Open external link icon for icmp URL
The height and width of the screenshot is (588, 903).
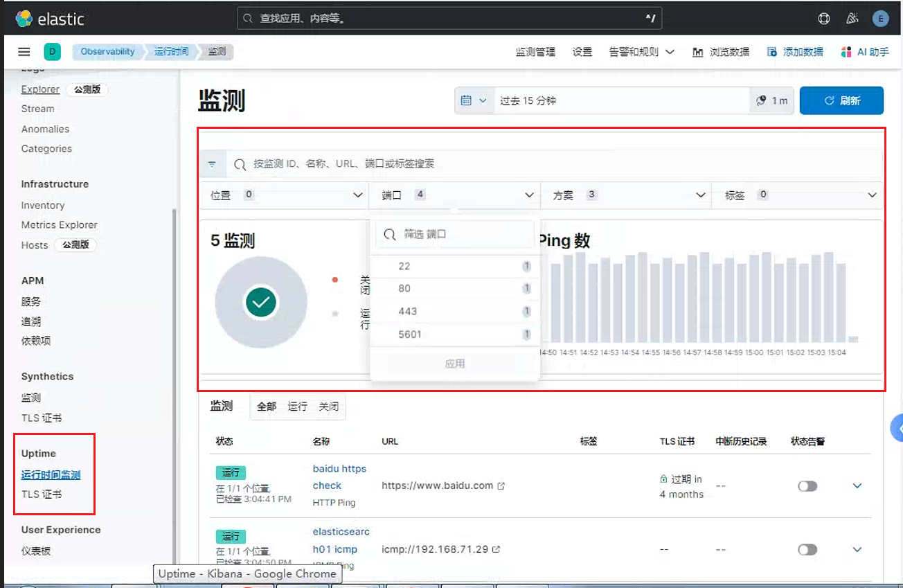tap(496, 550)
